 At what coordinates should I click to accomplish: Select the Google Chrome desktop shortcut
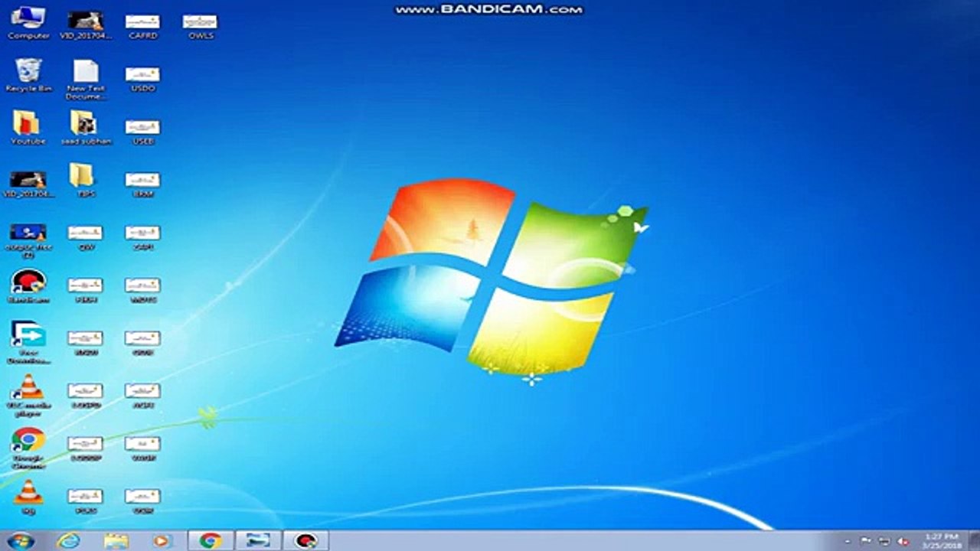pyautogui.click(x=28, y=448)
